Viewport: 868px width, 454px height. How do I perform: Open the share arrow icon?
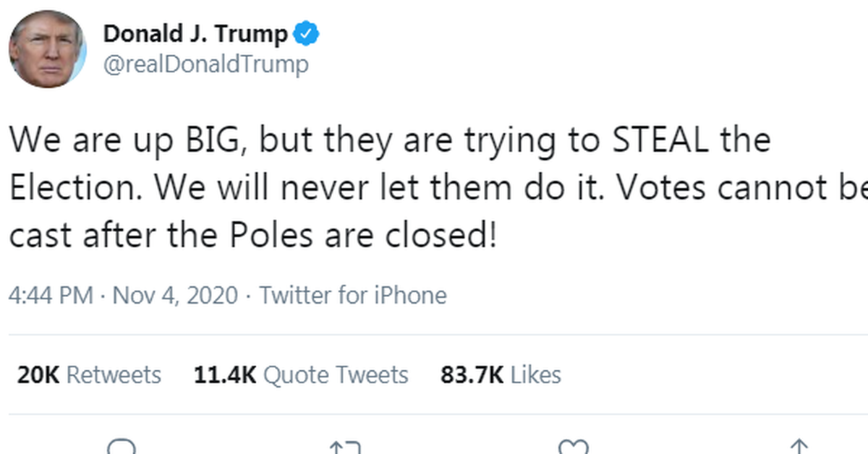799,447
